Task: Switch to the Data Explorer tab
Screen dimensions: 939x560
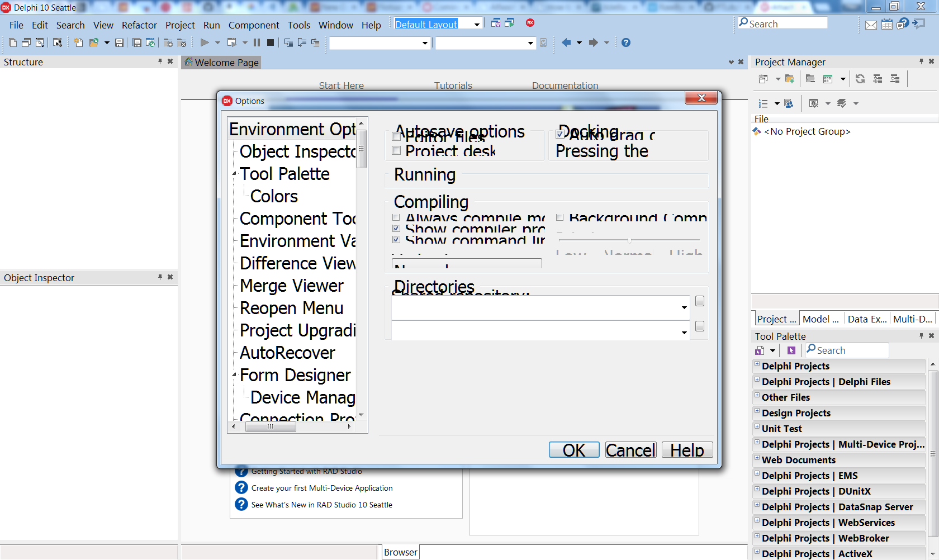Action: click(x=866, y=319)
